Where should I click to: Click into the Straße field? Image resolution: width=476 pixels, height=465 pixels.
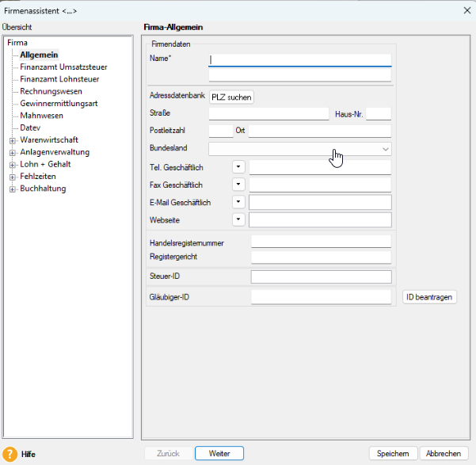click(x=268, y=114)
